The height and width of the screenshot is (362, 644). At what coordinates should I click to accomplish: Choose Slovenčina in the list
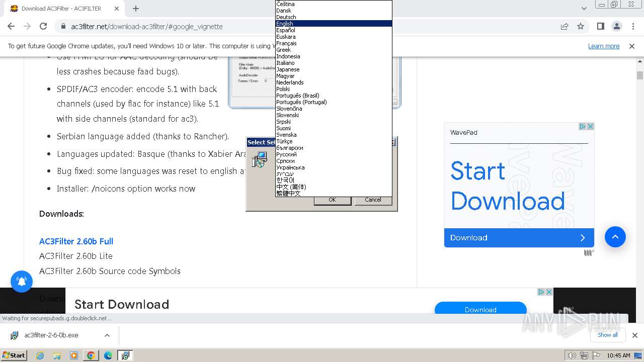coord(334,109)
